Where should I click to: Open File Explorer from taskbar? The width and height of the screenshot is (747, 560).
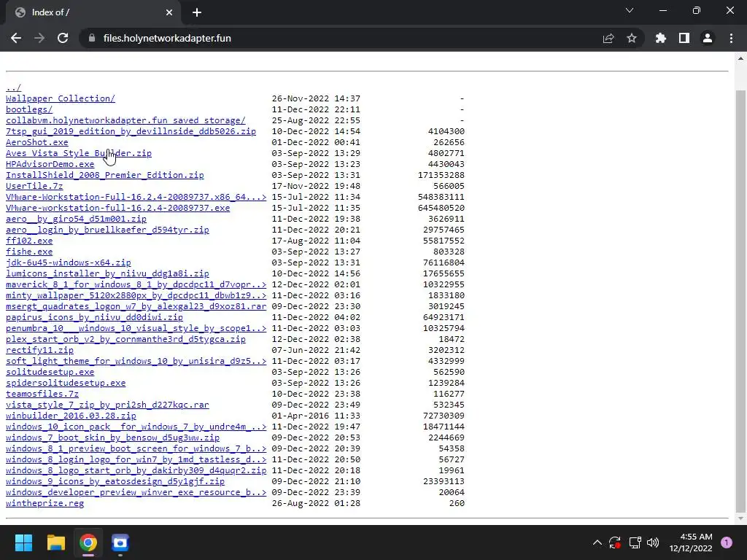coord(55,542)
